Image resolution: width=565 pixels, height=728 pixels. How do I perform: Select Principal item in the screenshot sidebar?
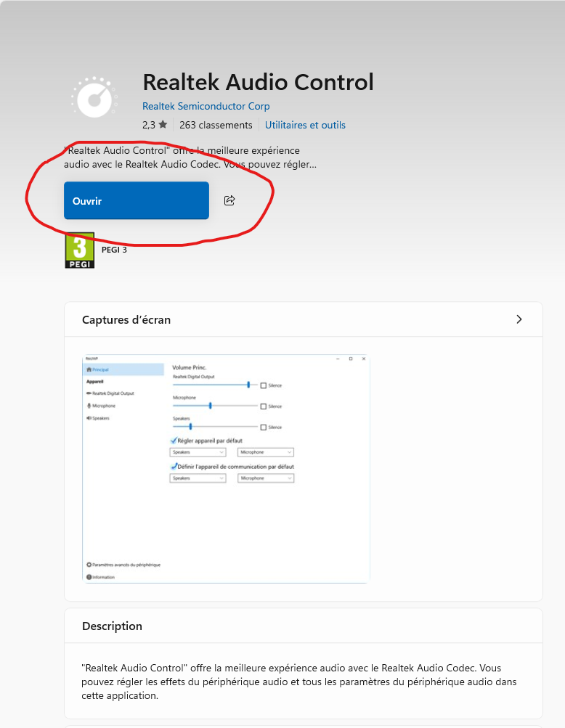[98, 369]
